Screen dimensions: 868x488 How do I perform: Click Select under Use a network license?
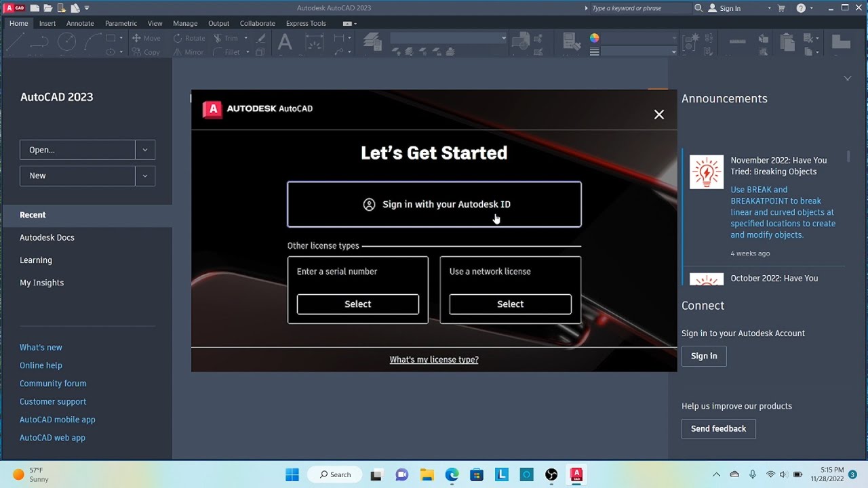click(x=511, y=304)
